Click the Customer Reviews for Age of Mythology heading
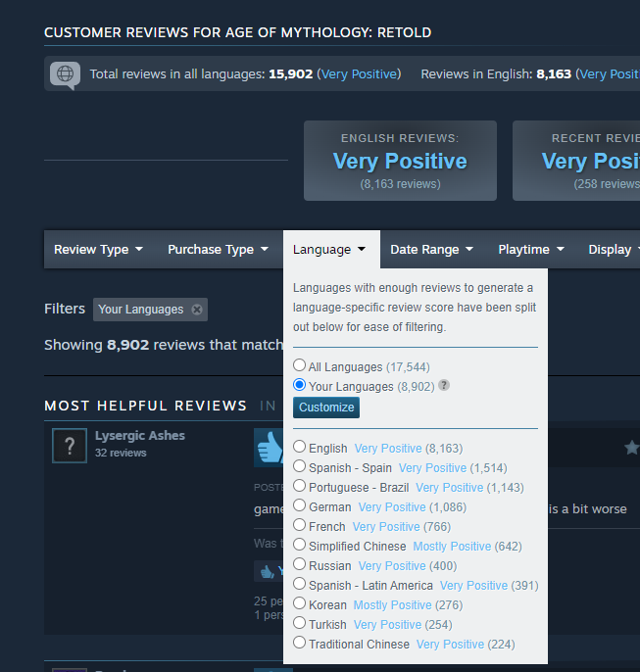 (238, 32)
